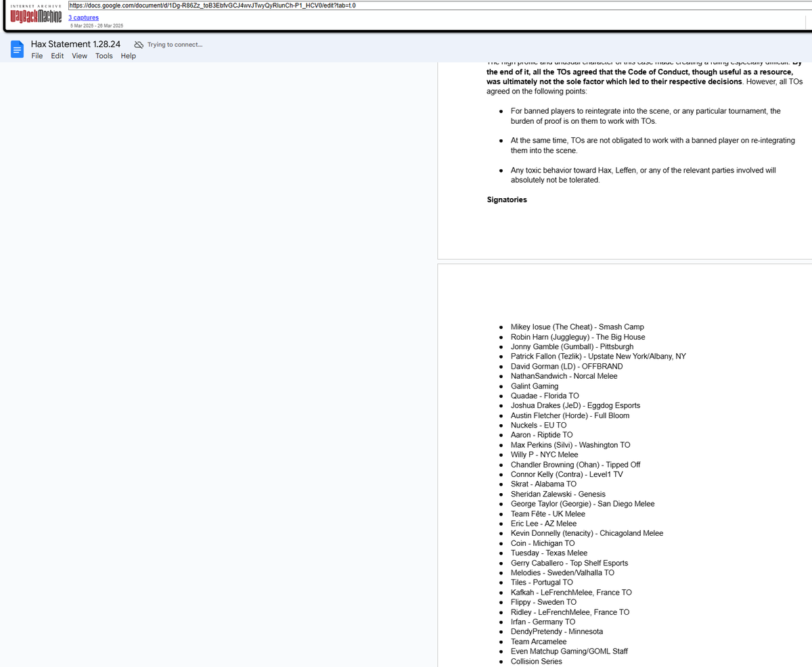Open the View menu
Viewport: 812px width, 667px height.
point(80,56)
